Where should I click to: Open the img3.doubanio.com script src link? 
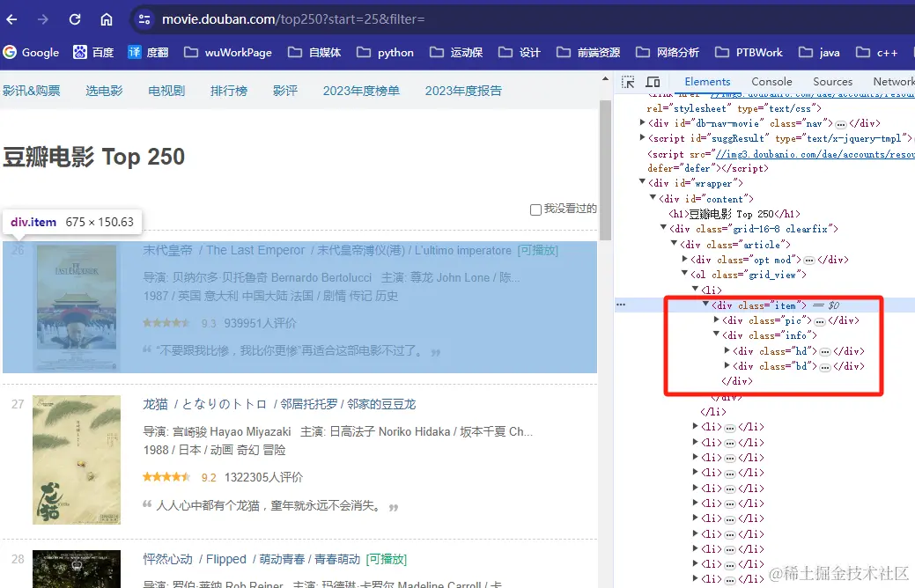pos(815,154)
